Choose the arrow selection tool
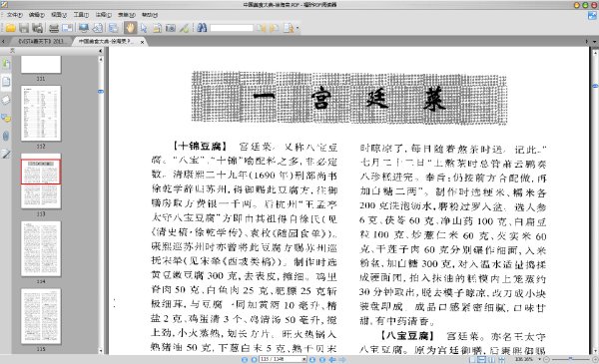Viewport: 599px width, 364px height. (x=144, y=28)
